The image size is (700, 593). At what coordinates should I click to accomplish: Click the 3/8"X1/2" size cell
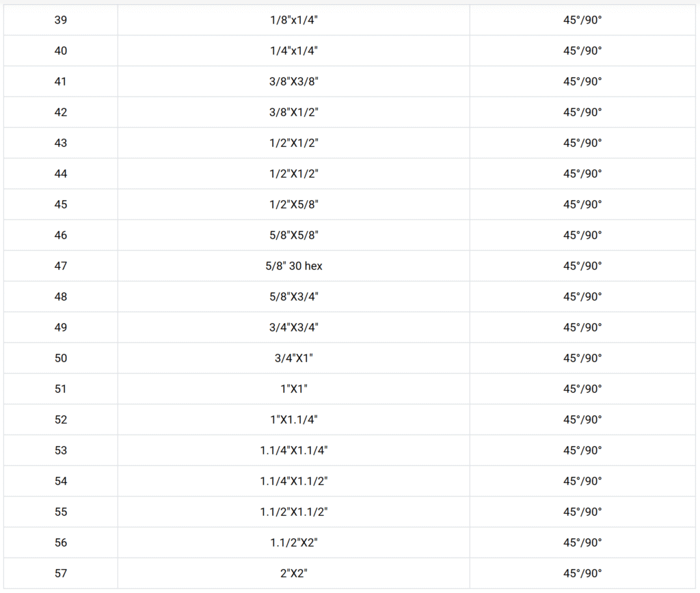pyautogui.click(x=294, y=112)
